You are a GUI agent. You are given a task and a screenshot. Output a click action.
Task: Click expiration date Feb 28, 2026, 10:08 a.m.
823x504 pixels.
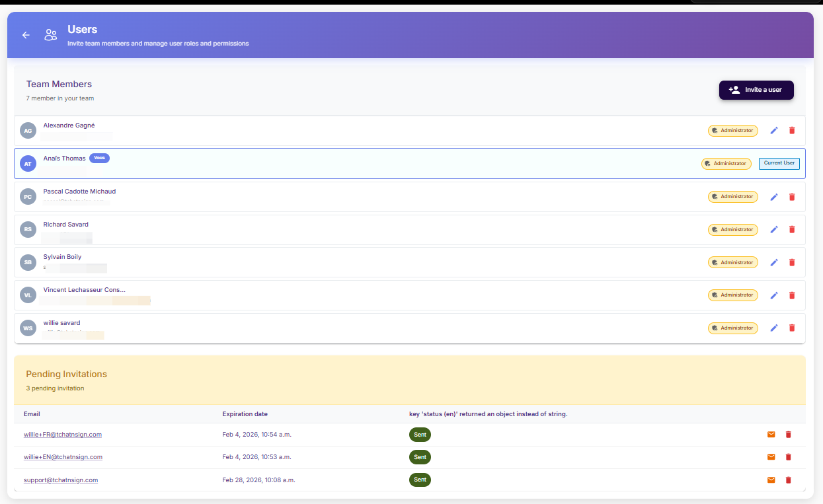(x=258, y=480)
